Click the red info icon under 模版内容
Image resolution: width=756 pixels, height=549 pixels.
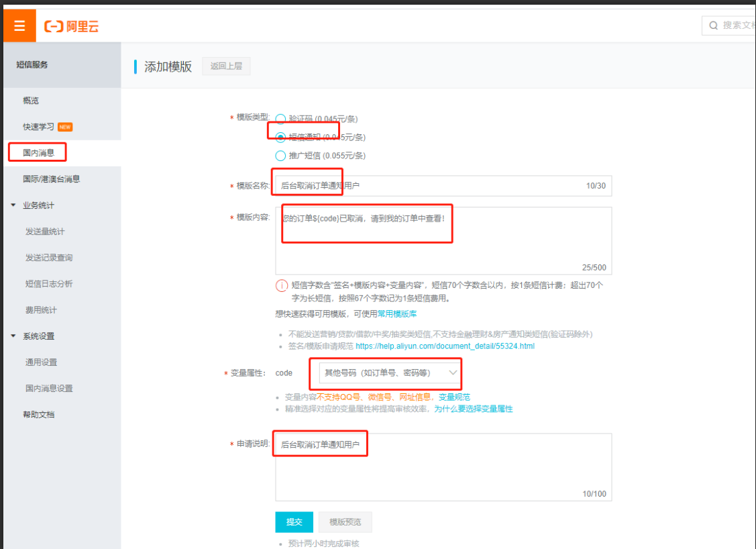(x=282, y=286)
